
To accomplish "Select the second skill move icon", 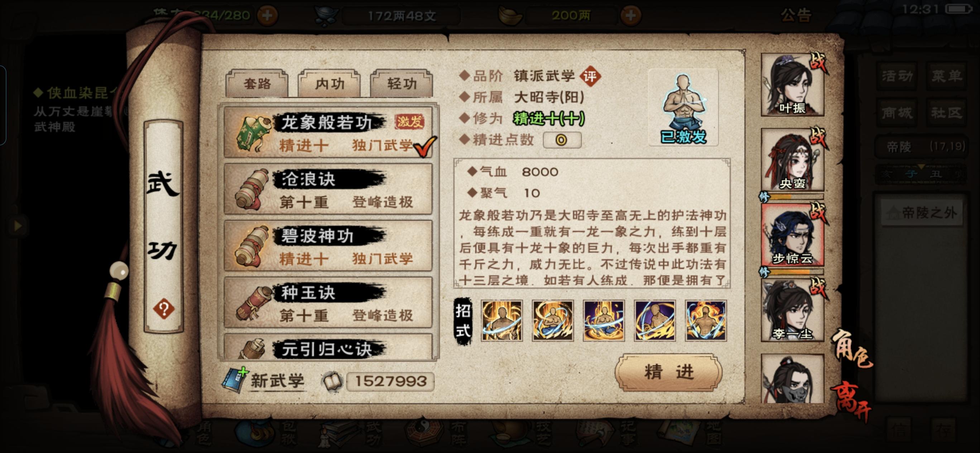I will [553, 320].
